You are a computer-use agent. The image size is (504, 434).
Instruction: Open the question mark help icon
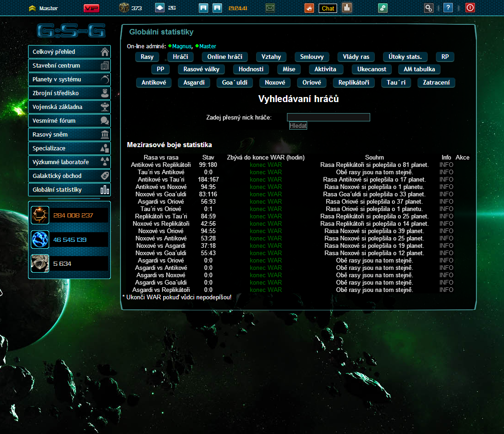pyautogui.click(x=448, y=8)
